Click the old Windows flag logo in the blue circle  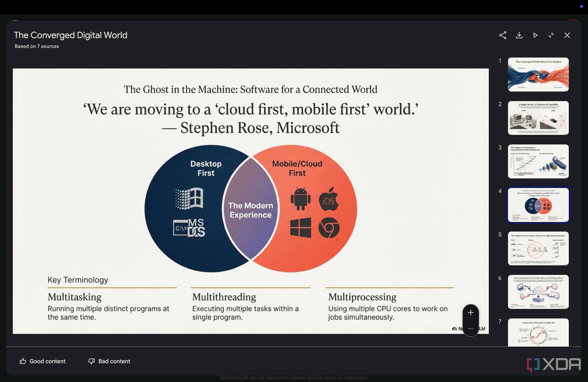(x=189, y=199)
